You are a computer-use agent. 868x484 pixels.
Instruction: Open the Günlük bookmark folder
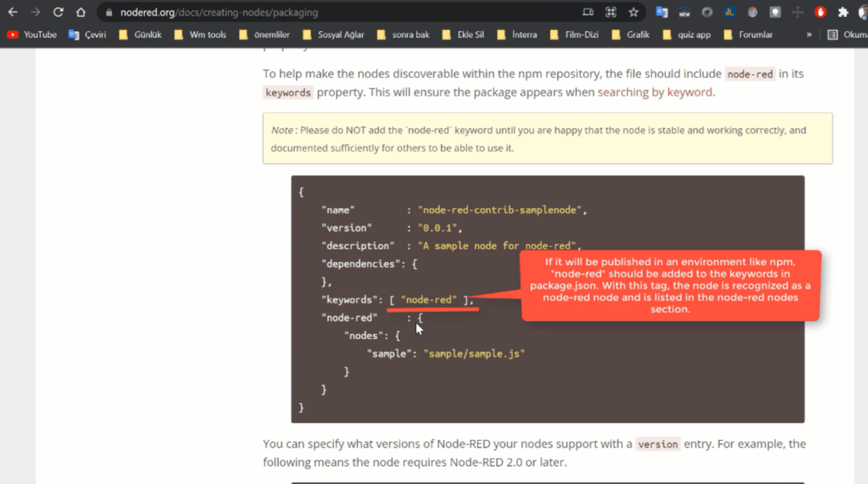pos(141,35)
